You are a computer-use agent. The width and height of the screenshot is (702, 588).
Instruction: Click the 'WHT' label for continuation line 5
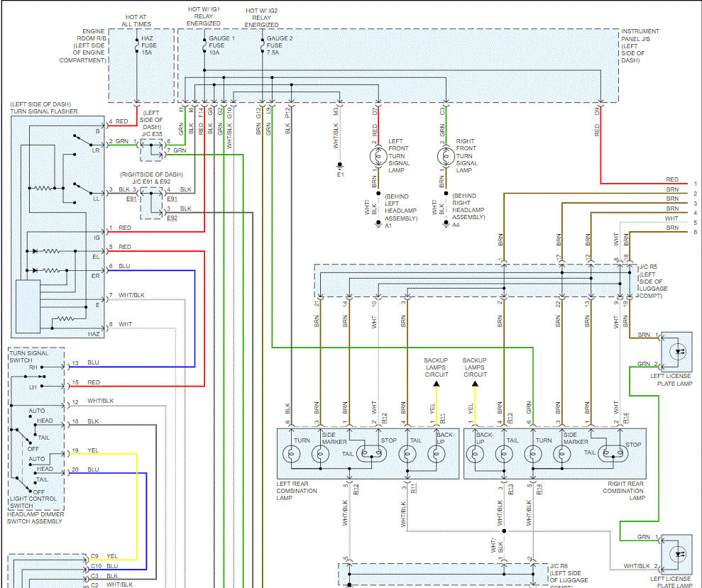click(x=671, y=219)
